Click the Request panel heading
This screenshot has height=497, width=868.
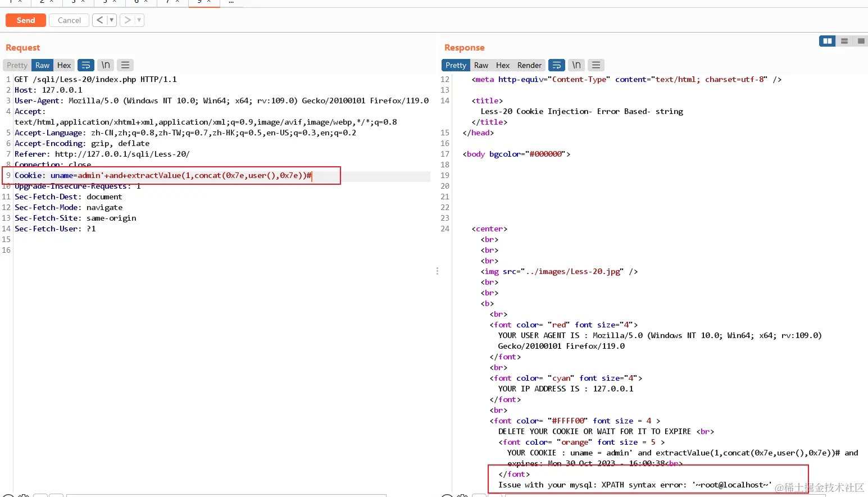(22, 48)
